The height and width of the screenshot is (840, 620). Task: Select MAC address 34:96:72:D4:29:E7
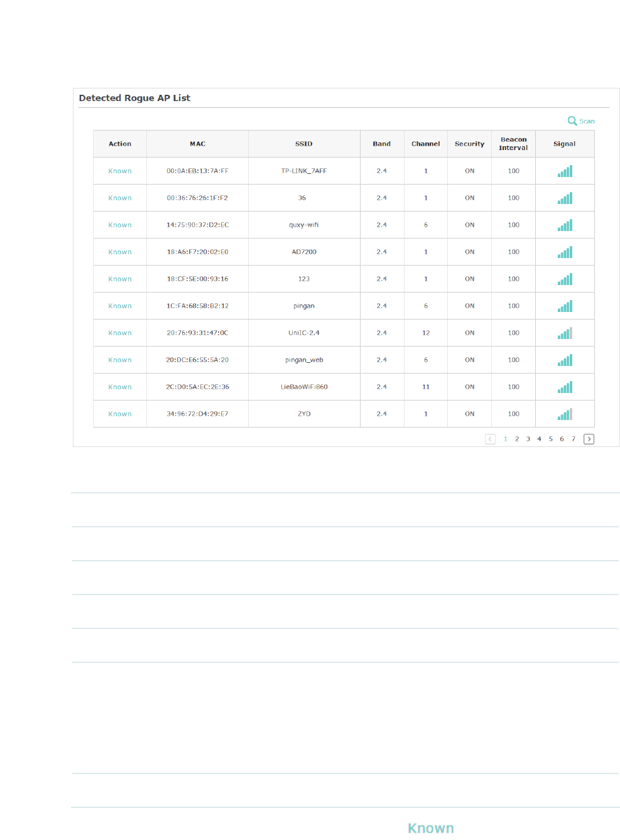click(x=198, y=414)
